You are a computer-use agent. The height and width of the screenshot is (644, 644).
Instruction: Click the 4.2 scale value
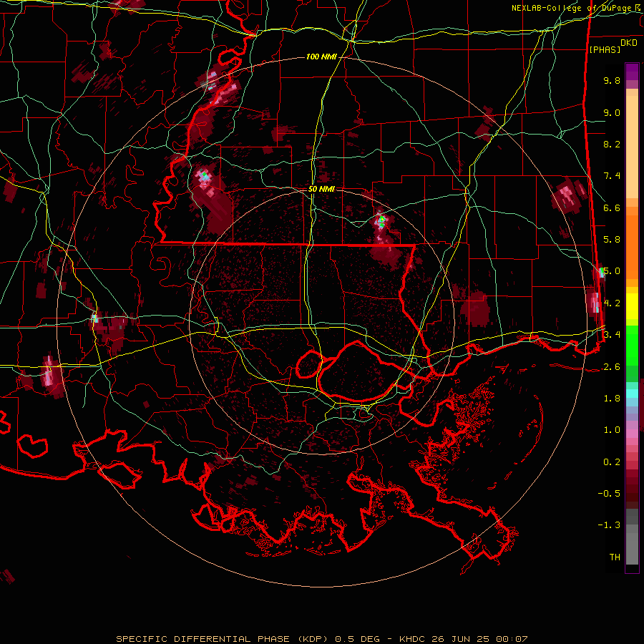click(x=612, y=303)
